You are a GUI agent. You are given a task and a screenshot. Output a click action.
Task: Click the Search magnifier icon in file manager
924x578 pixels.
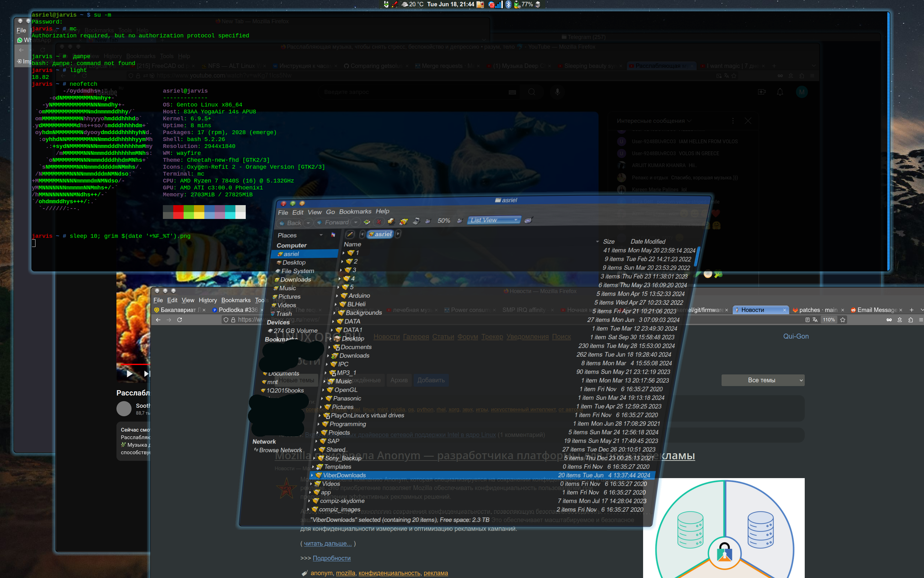click(x=529, y=220)
